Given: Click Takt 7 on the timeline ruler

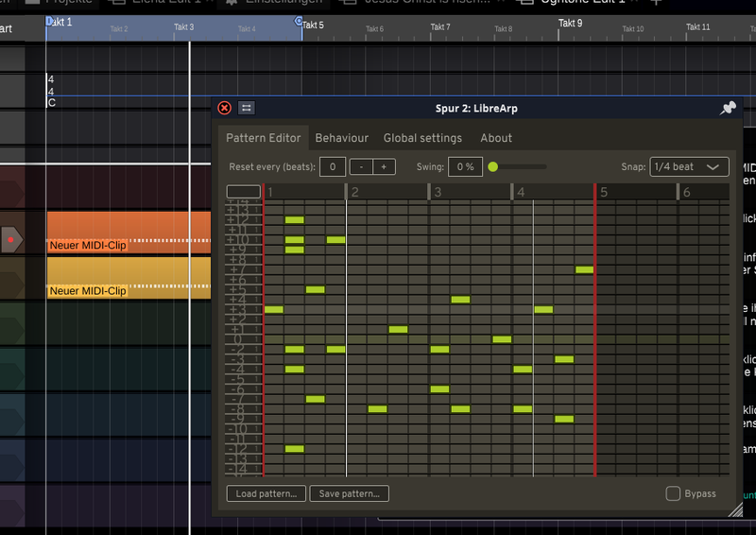Looking at the screenshot, I should point(440,27).
